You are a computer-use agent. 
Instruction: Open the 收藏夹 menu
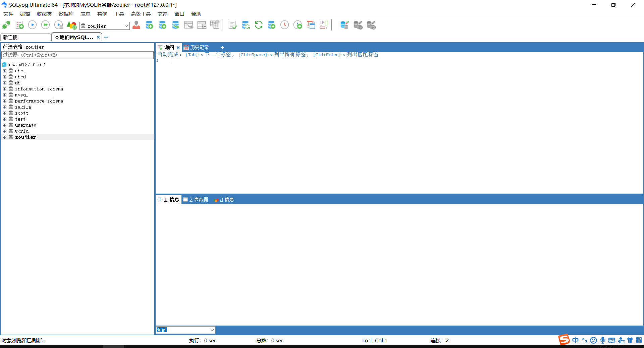coord(45,14)
